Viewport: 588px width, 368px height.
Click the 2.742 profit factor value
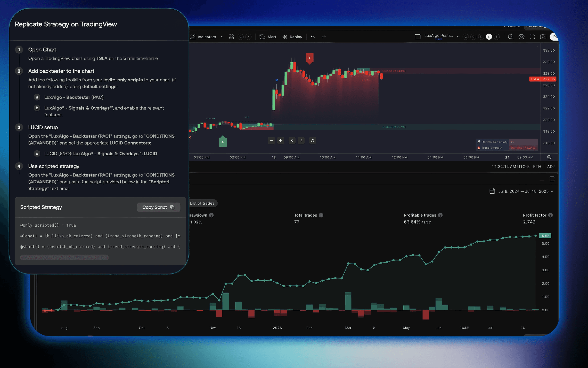coord(529,222)
